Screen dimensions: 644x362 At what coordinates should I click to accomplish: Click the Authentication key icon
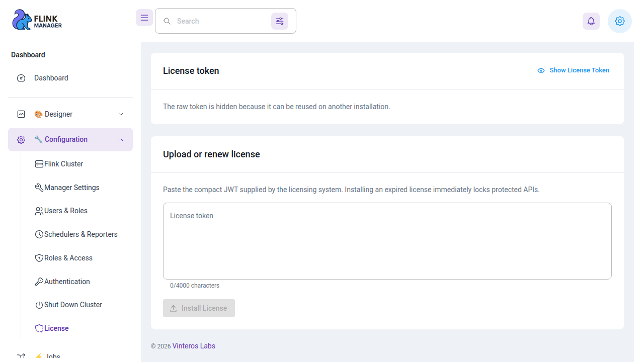(39, 282)
